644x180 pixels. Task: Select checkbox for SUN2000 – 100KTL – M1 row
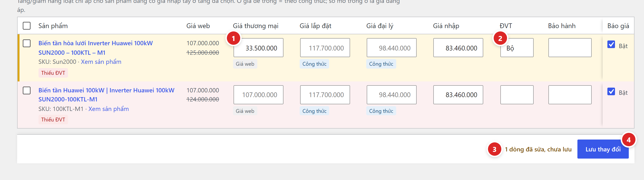pyautogui.click(x=26, y=43)
